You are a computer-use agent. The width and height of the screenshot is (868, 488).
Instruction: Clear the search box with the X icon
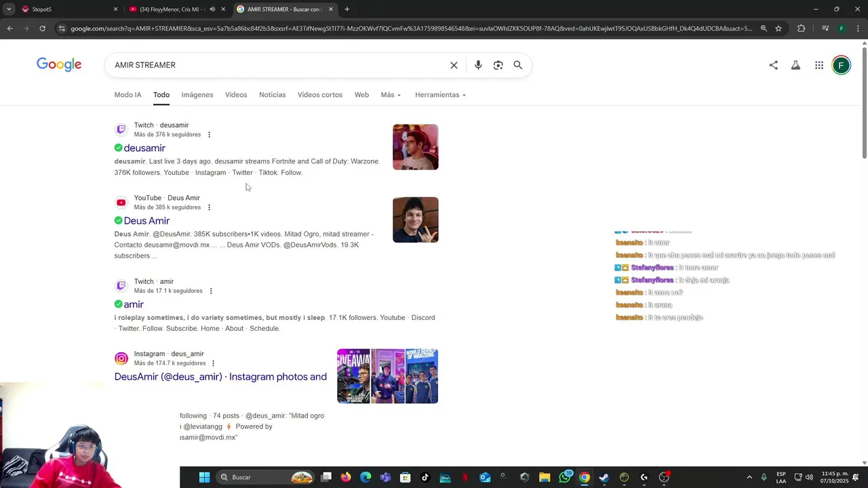[x=454, y=65]
